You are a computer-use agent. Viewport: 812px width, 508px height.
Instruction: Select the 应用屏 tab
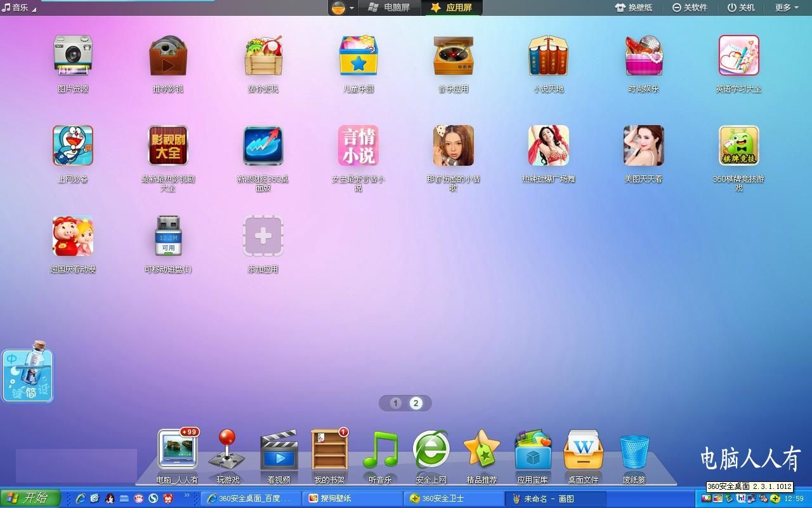(452, 8)
